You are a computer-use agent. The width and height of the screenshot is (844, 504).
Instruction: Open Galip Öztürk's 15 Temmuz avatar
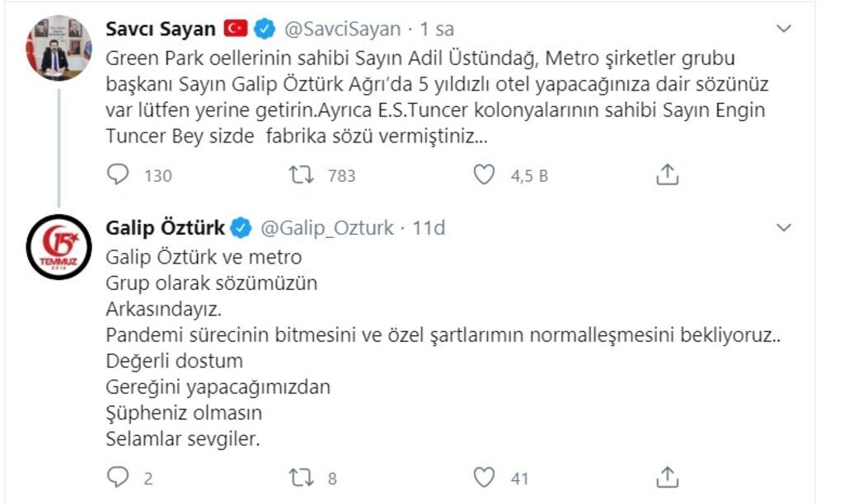point(58,247)
